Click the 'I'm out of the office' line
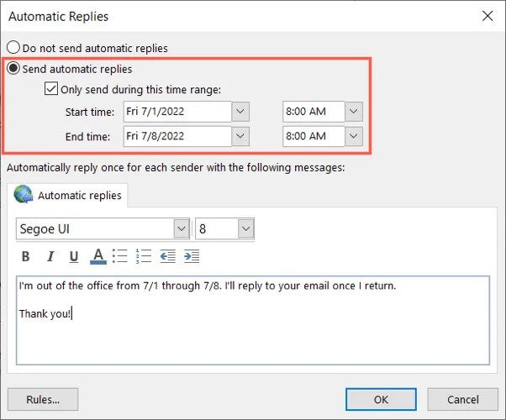 [207, 286]
